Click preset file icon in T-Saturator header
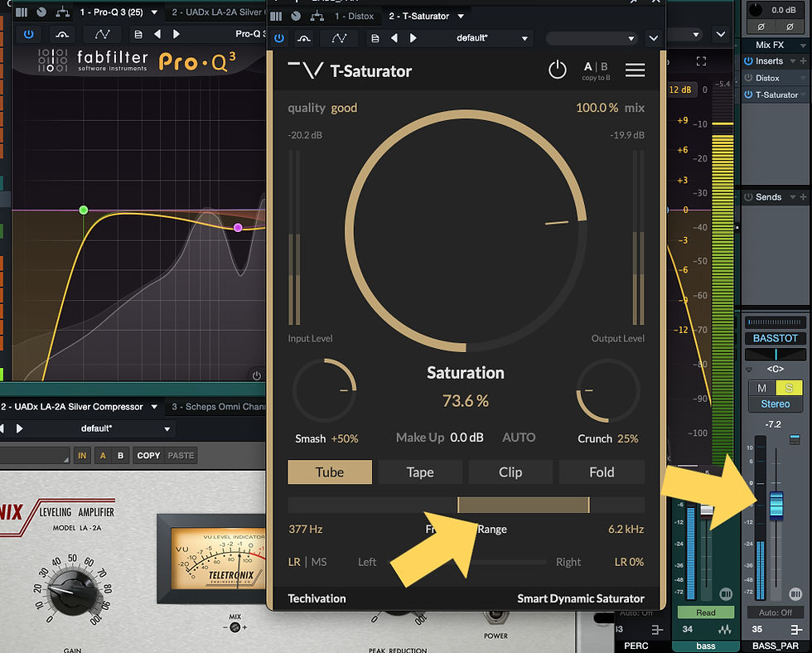812x653 pixels. 375,38
